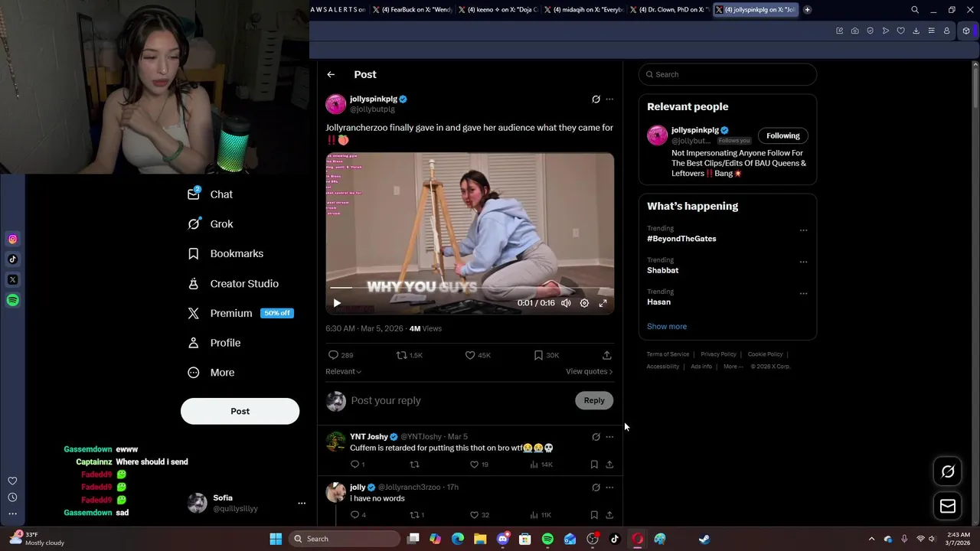This screenshot has height=551, width=980.
Task: Open Sofia account options menu
Action: (x=302, y=504)
